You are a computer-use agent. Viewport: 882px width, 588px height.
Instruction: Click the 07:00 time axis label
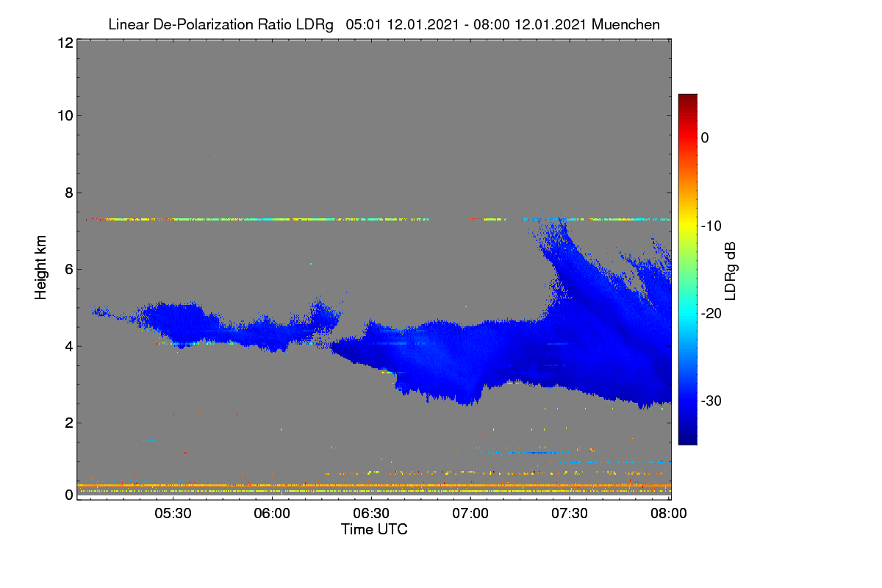[x=470, y=514]
